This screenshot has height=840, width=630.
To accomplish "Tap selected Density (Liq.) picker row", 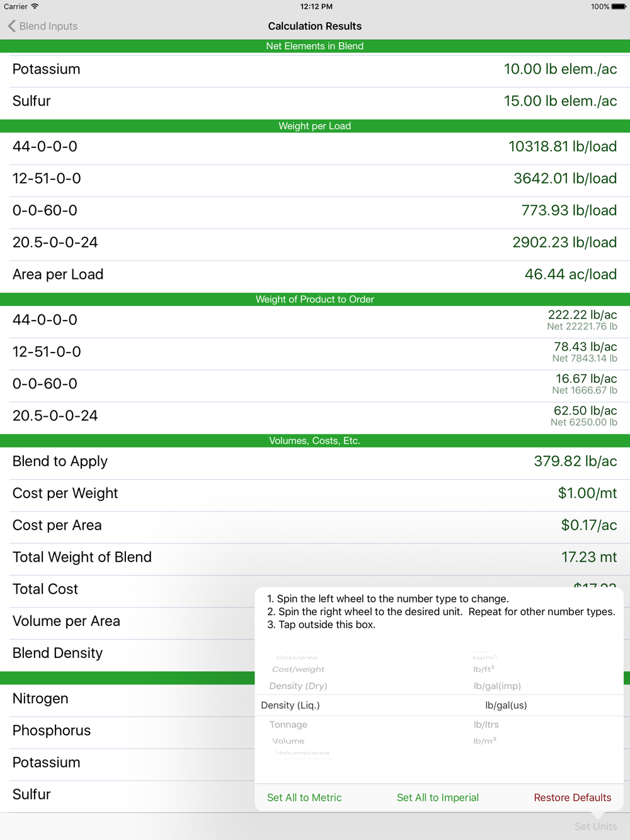I will tap(290, 705).
